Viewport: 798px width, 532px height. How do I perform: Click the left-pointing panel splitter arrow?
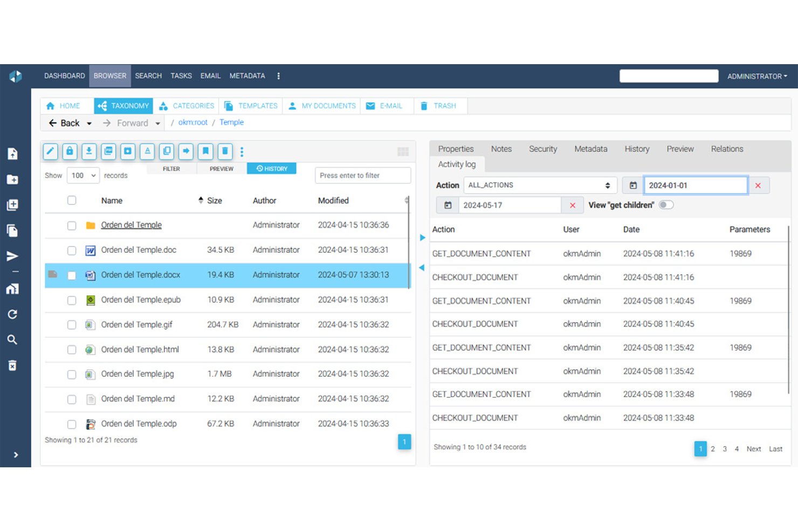tap(422, 268)
